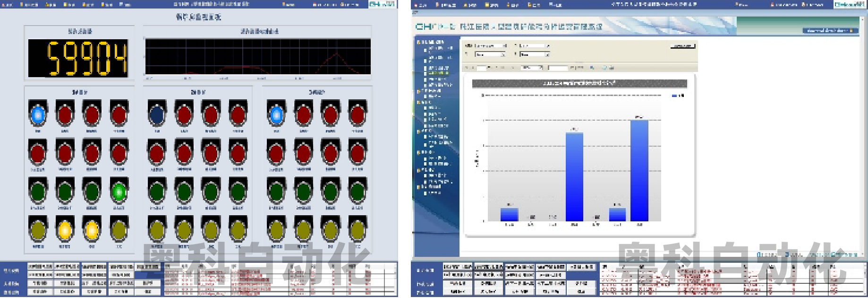Toggle the second lit yellow indicator lamp
Image resolution: width=868 pixels, height=298 pixels.
[92, 230]
